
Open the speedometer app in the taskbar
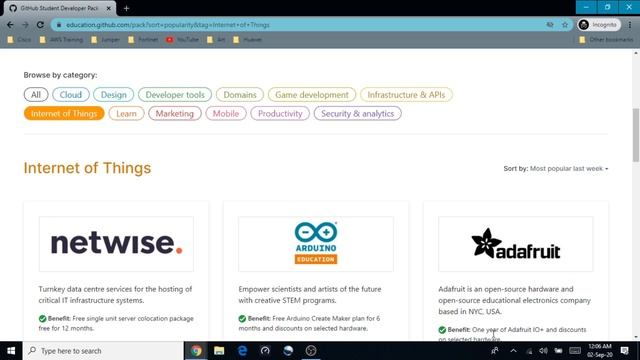tap(265, 351)
